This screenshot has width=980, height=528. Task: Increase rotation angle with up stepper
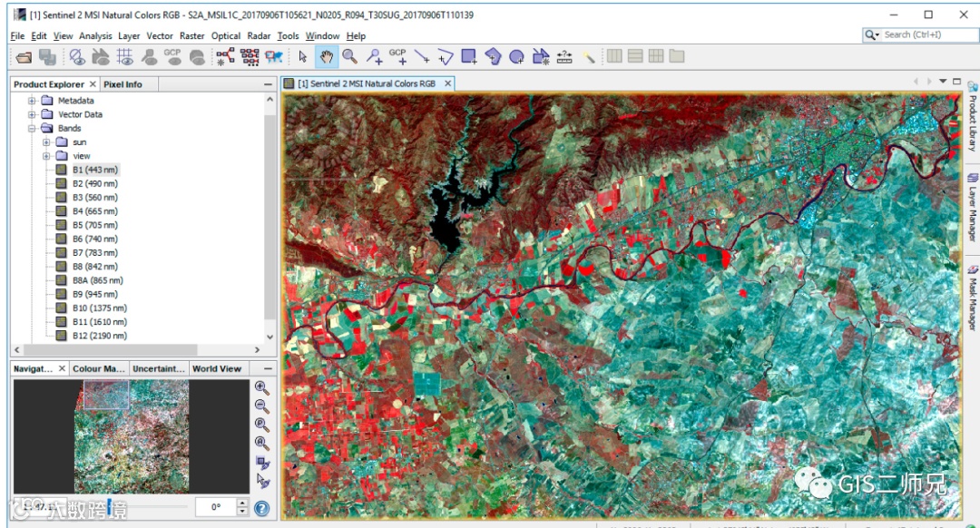tap(242, 503)
